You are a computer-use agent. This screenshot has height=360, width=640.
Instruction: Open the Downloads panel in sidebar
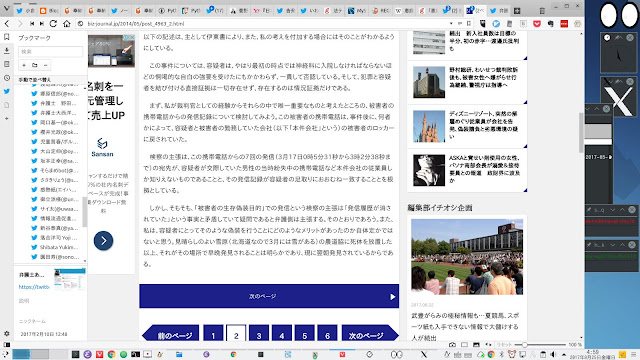pyautogui.click(x=7, y=51)
